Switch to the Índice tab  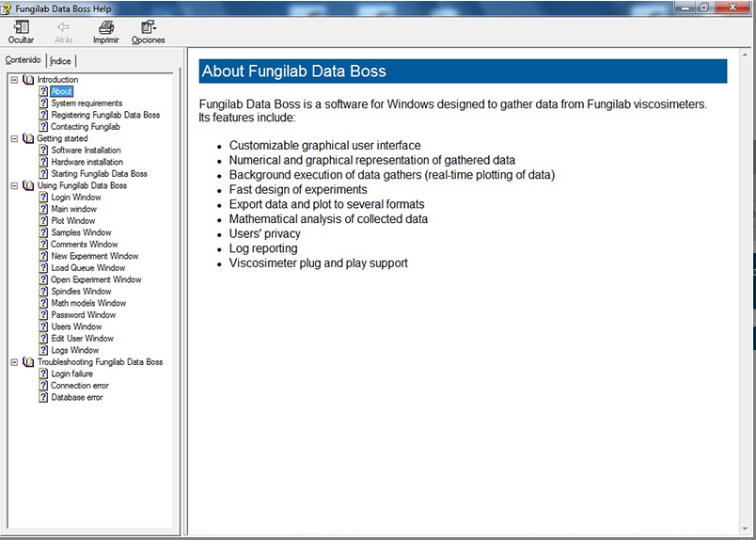(60, 60)
